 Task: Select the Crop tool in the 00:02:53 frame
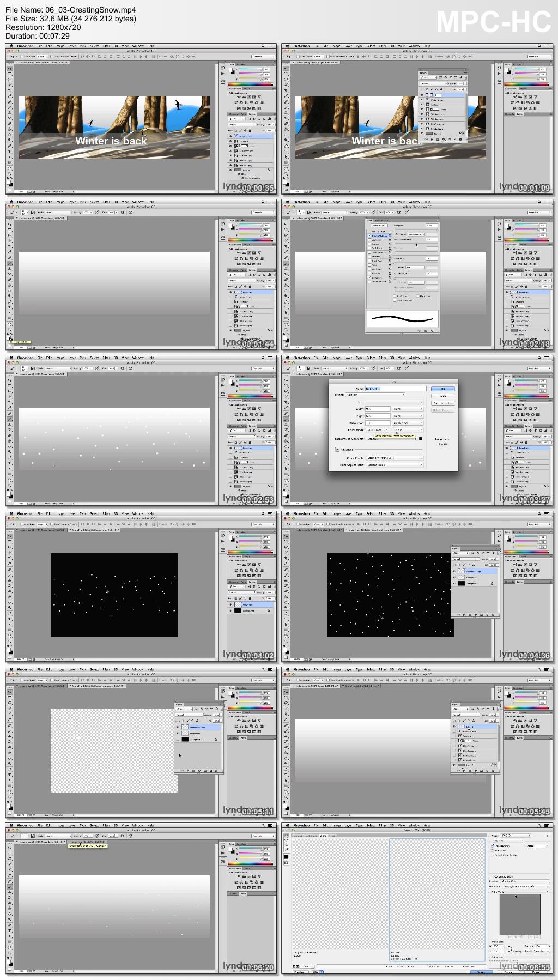click(x=10, y=402)
